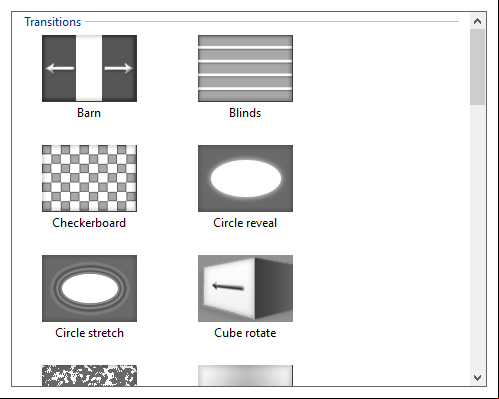Image resolution: width=499 pixels, height=399 pixels.
Task: Select the gray gradient transition thumbnail
Action: (x=245, y=376)
